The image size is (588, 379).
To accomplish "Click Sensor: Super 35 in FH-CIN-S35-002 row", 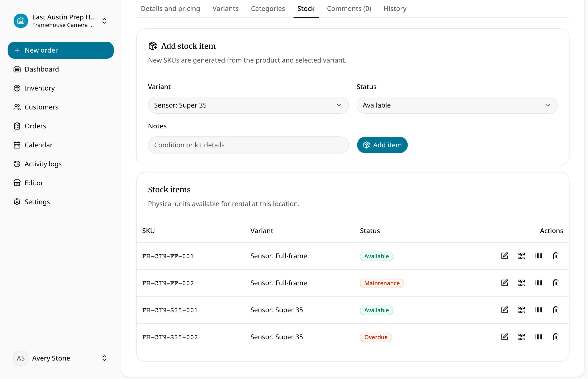I will click(276, 337).
